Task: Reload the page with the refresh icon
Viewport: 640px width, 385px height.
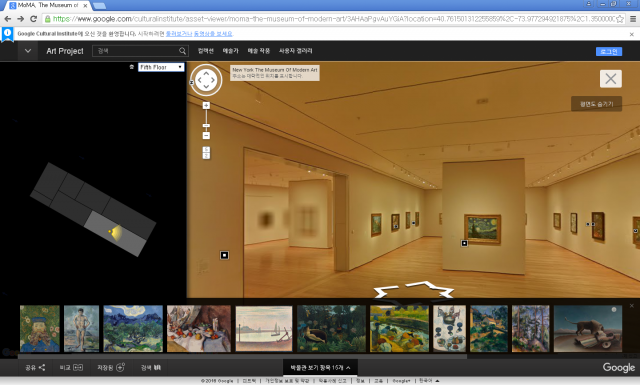Action: click(x=33, y=19)
